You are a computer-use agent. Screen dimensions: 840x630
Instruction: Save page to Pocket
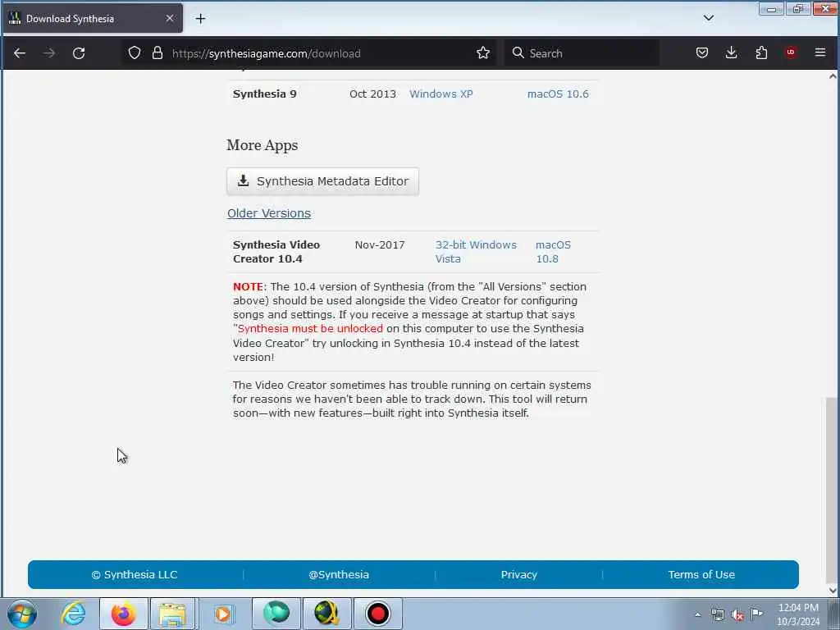[702, 52]
